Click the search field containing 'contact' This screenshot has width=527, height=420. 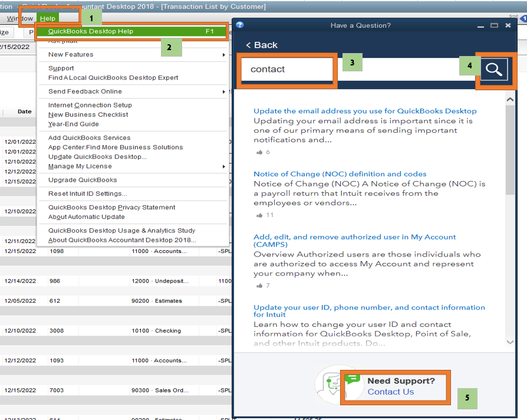coord(360,69)
